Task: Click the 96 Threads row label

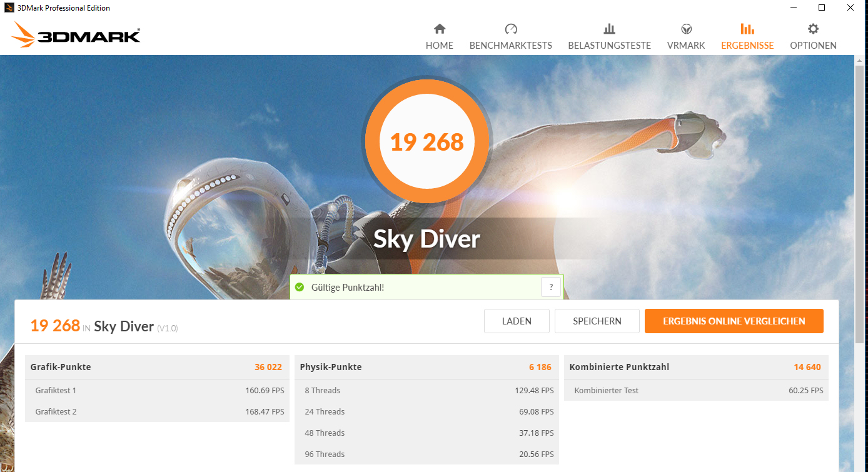Action: [325, 454]
